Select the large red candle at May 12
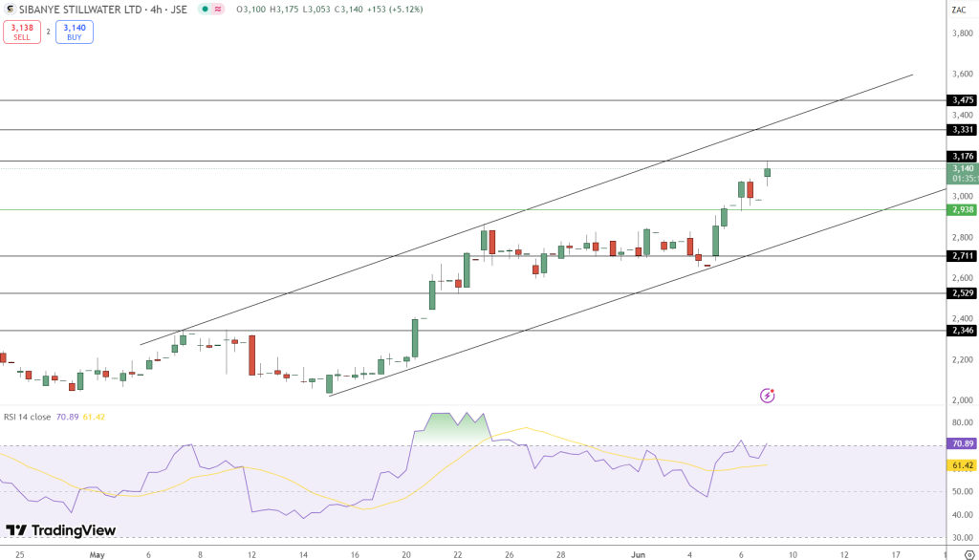The image size is (979, 560). coord(252,355)
